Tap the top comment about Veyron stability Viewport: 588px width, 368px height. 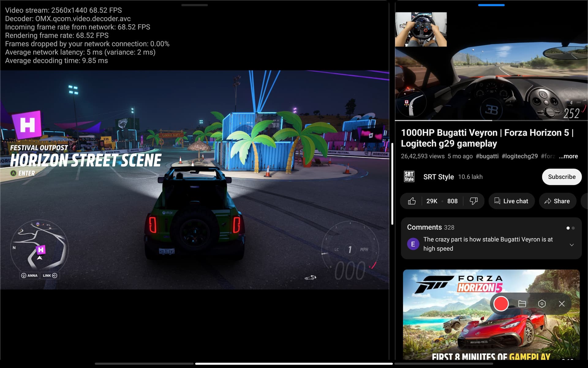coord(488,244)
